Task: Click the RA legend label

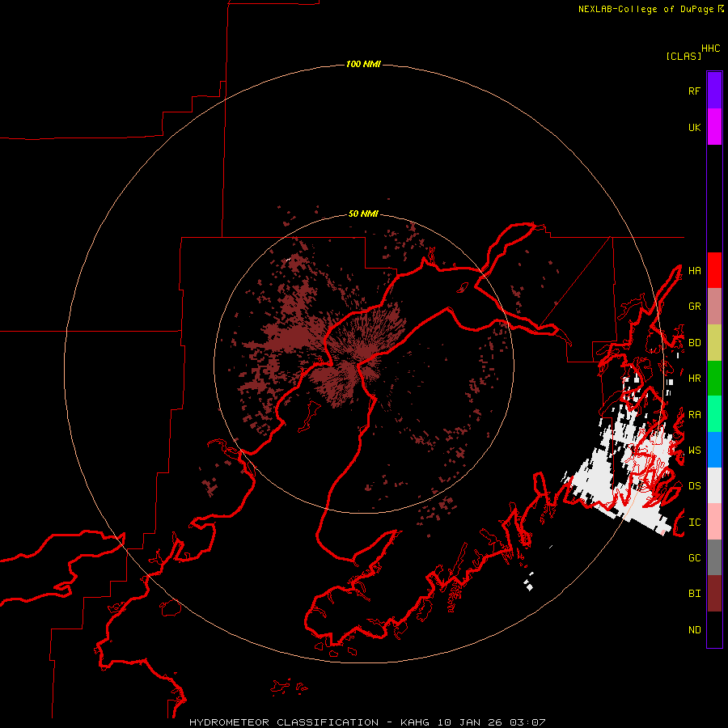Action: pyautogui.click(x=694, y=415)
